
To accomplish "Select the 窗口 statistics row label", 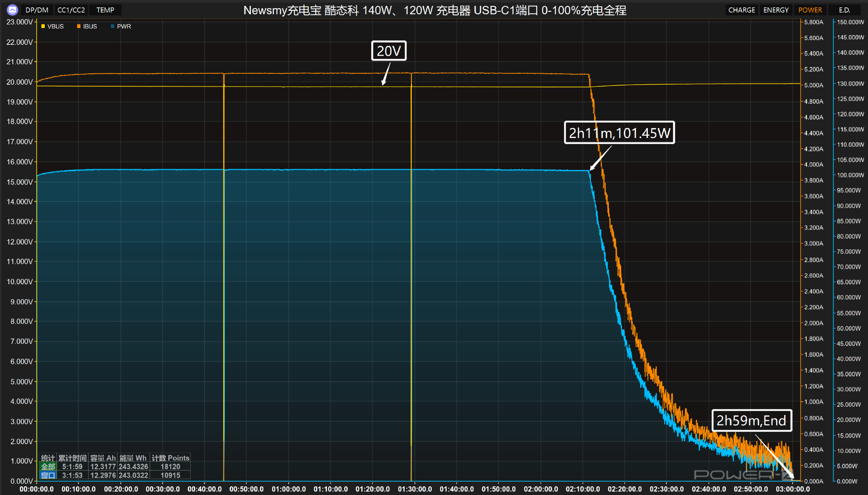I will [48, 475].
